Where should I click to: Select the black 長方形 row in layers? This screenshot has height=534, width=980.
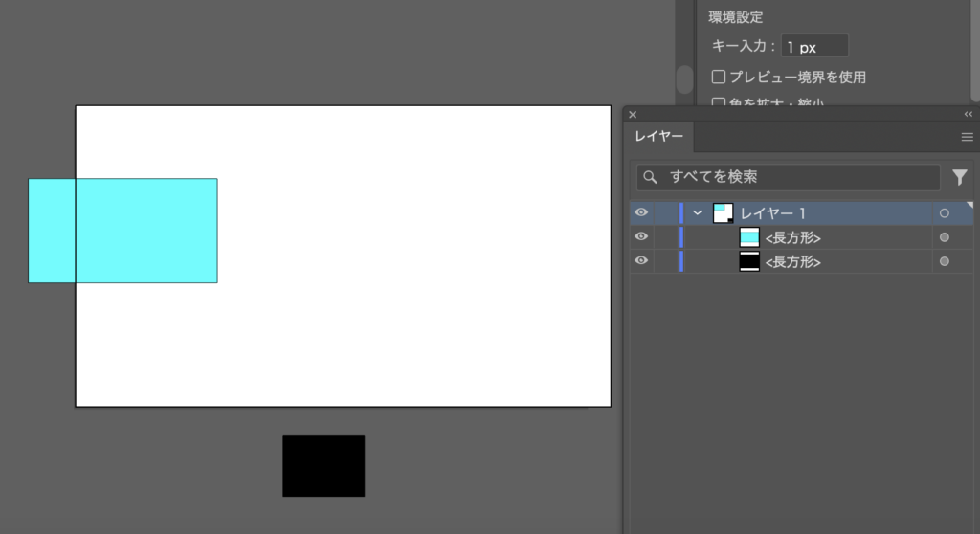(x=801, y=261)
